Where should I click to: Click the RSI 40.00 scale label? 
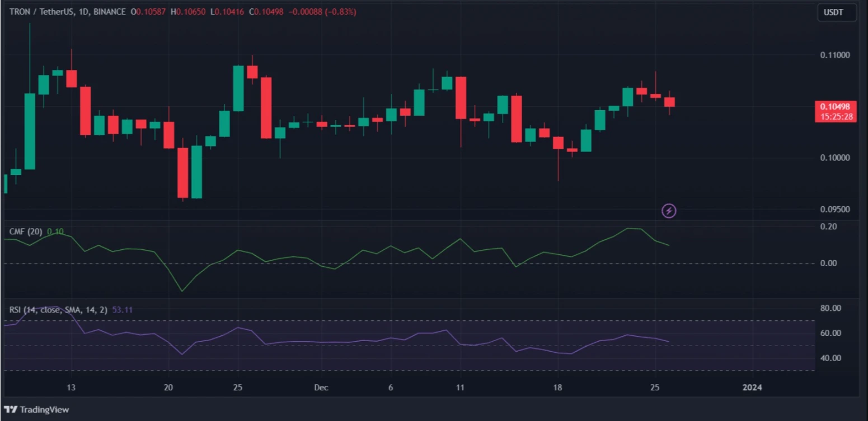pos(830,358)
